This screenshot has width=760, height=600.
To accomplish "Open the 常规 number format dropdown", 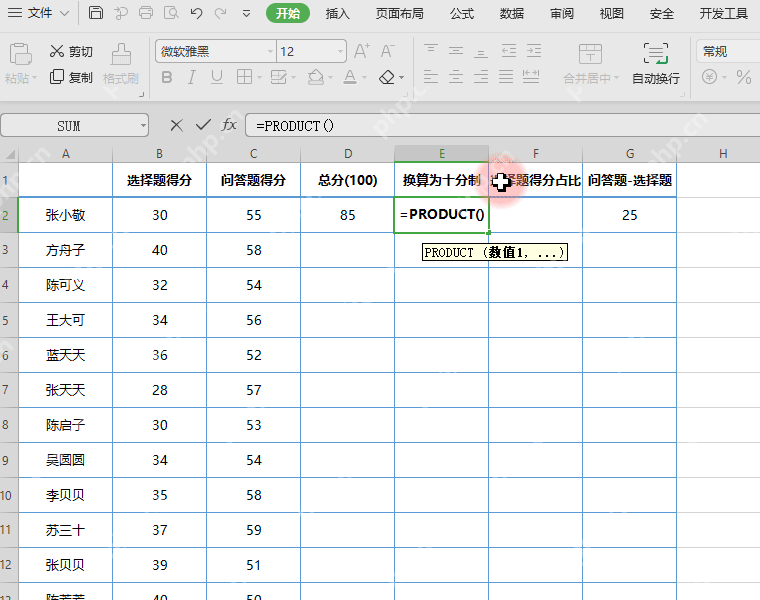I will tap(728, 51).
